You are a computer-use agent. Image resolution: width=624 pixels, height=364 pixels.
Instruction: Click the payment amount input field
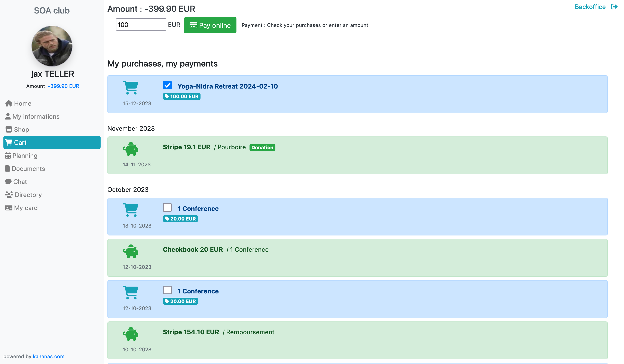pyautogui.click(x=141, y=25)
